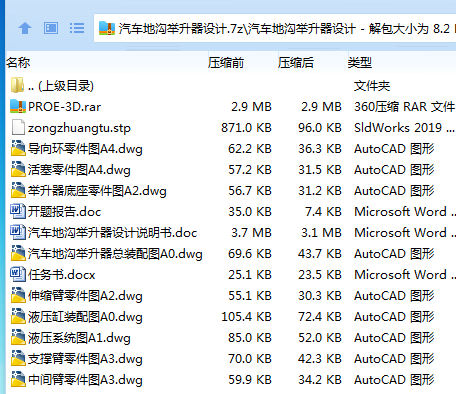Sort by 压缩后 column header
Viewport: 456px width, 394px height.
click(296, 62)
